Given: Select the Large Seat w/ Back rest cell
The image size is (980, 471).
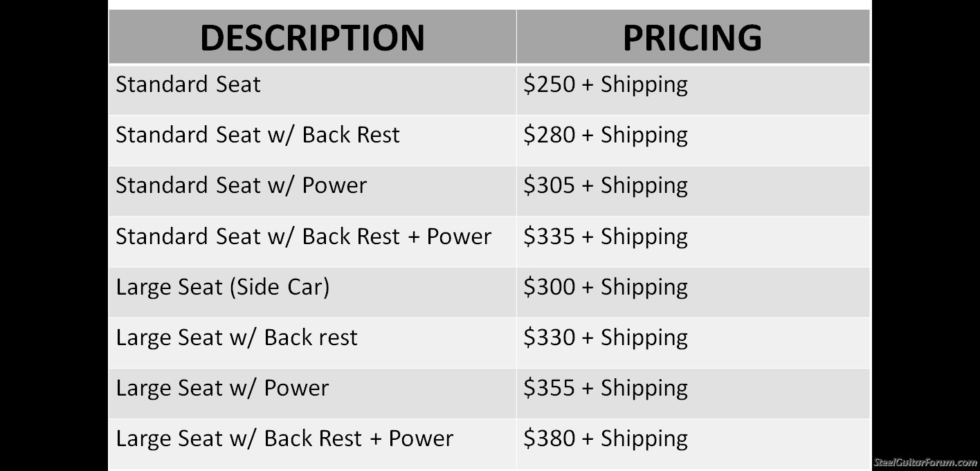Looking at the screenshot, I should pos(237,338).
